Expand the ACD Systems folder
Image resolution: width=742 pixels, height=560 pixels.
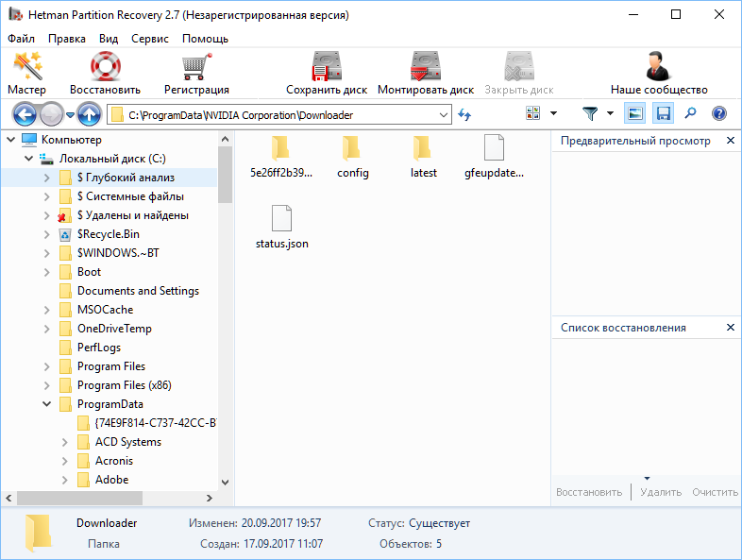pos(65,442)
